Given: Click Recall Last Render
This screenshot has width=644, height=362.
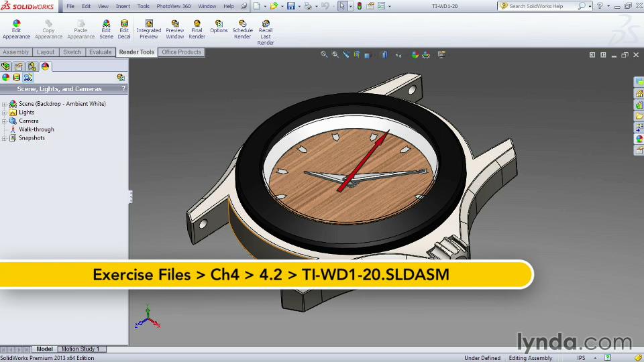Looking at the screenshot, I should pos(266,32).
